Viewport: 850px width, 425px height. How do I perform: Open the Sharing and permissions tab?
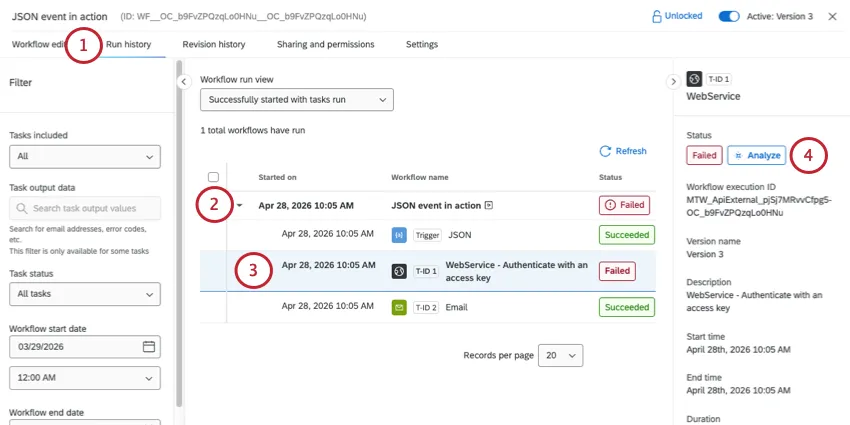(x=325, y=44)
